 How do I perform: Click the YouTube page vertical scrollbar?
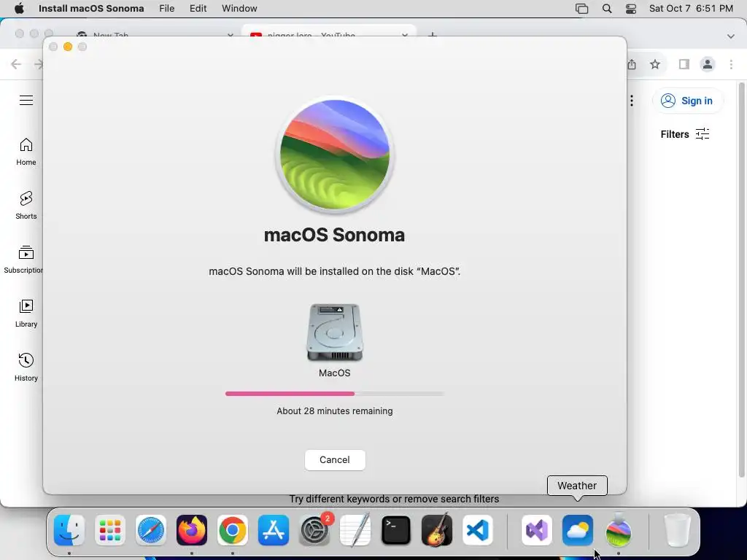pyautogui.click(x=741, y=279)
